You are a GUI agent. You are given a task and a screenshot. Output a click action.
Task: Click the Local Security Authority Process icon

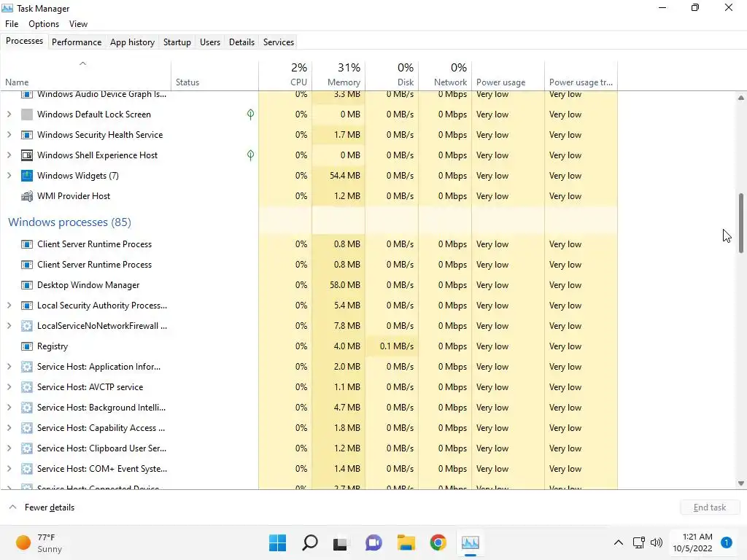tap(27, 306)
